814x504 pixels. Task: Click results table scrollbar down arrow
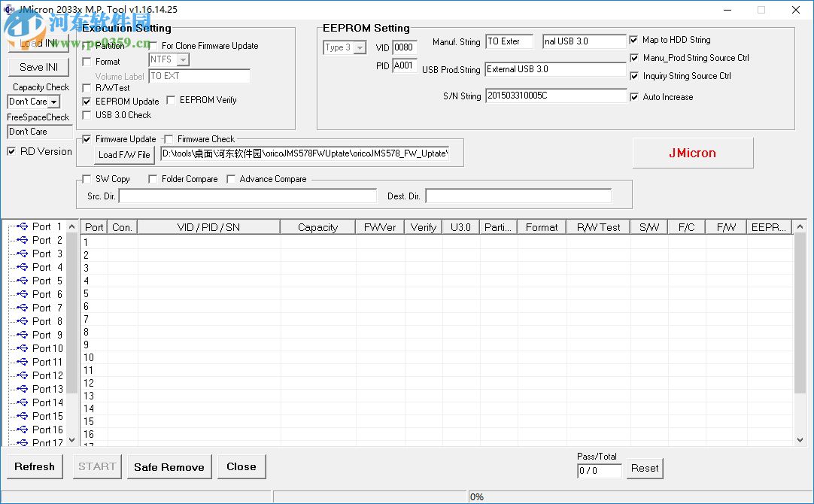click(x=800, y=439)
